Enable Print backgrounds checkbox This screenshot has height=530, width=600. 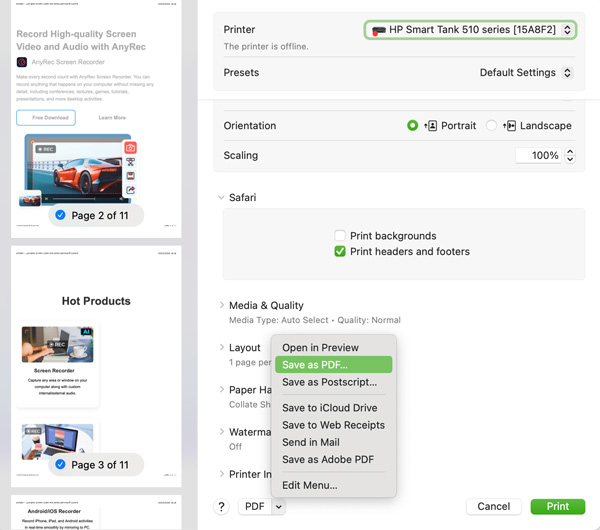coord(340,235)
